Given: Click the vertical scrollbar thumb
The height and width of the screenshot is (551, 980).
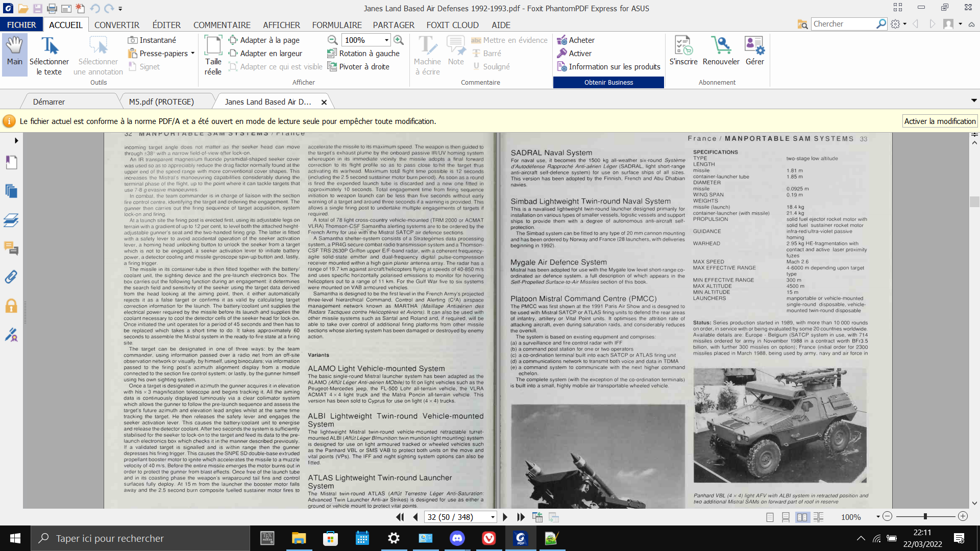Looking at the screenshot, I should tap(974, 202).
